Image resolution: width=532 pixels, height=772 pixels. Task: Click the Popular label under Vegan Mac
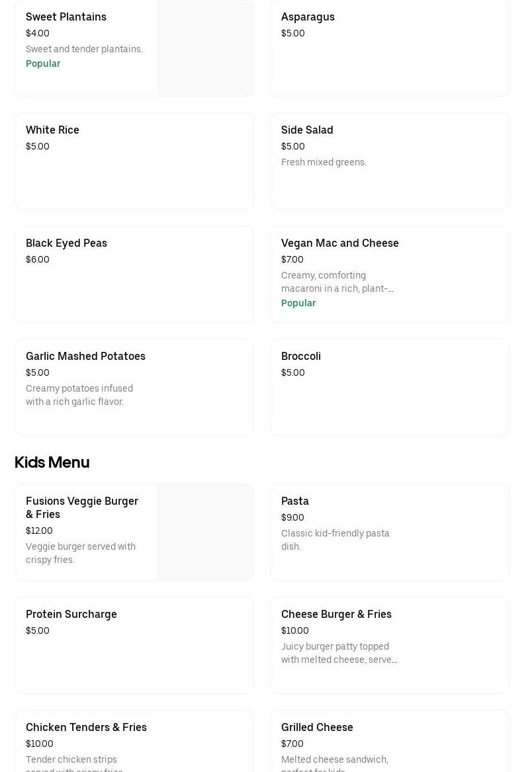(298, 303)
